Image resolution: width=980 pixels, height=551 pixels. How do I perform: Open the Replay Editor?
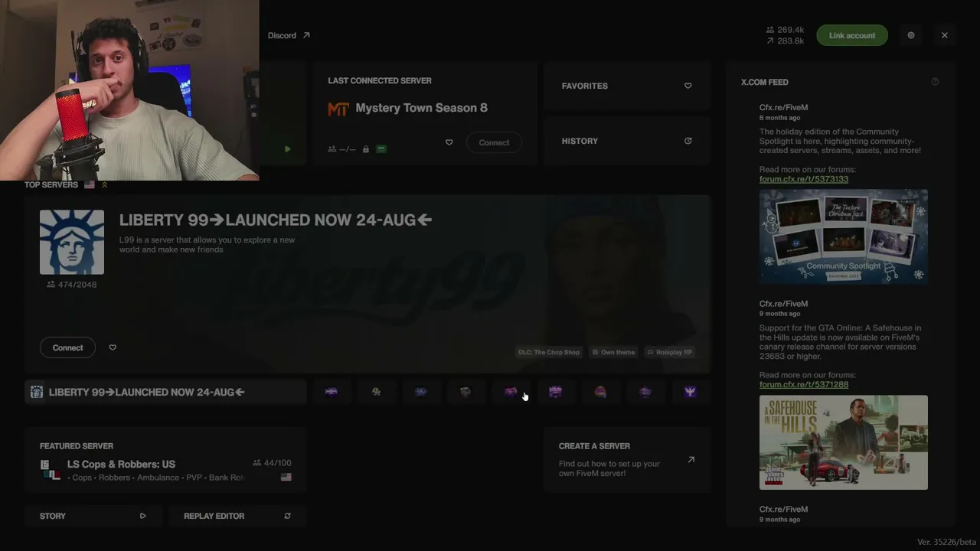click(237, 516)
